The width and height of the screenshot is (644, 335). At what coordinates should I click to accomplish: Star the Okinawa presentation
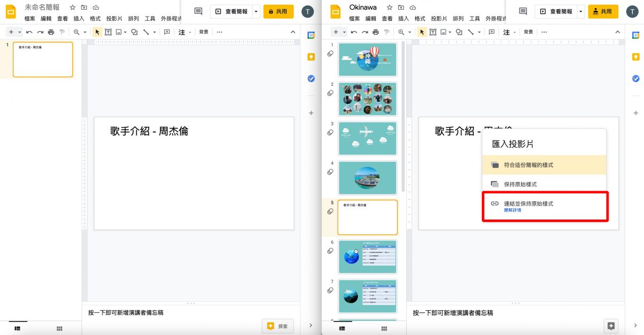390,8
